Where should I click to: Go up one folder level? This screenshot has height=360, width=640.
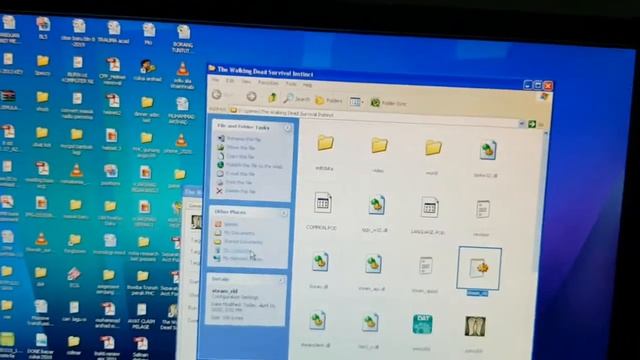273,98
